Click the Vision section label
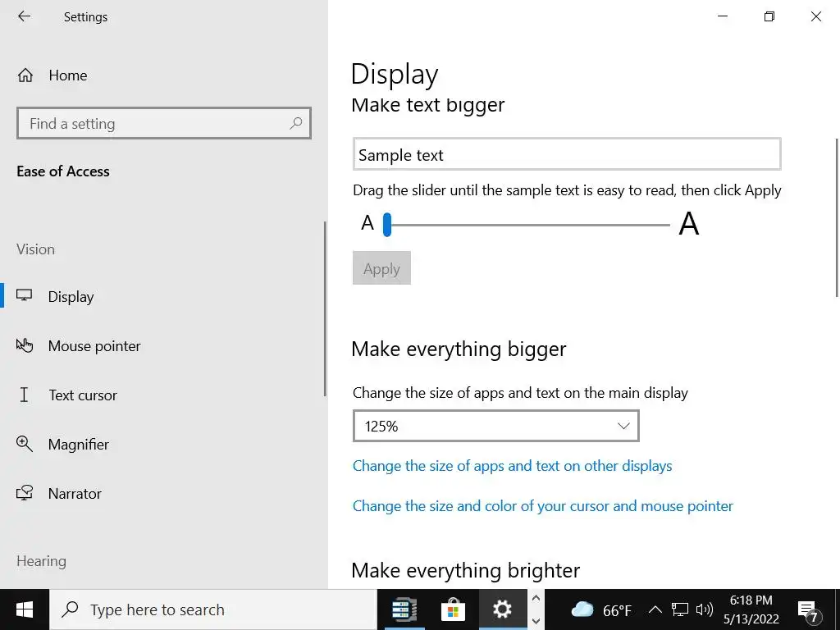The height and width of the screenshot is (630, 840). 35,249
